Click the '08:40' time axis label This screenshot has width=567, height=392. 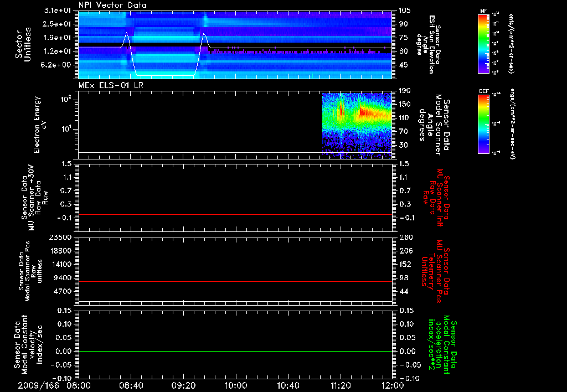tap(131, 385)
